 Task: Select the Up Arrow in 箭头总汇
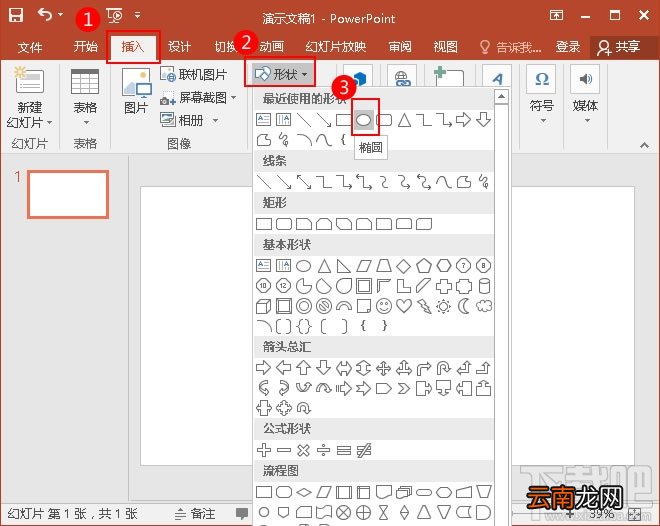[303, 368]
